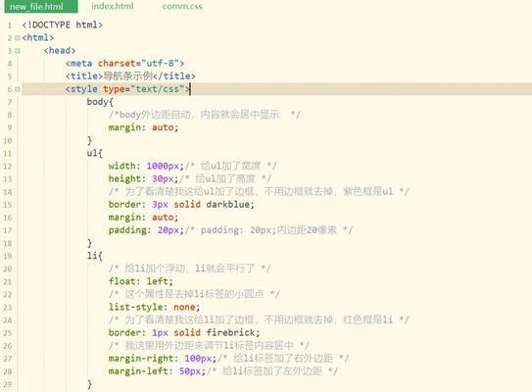Place cursor at float: left declaration

pyautogui.click(x=140, y=281)
